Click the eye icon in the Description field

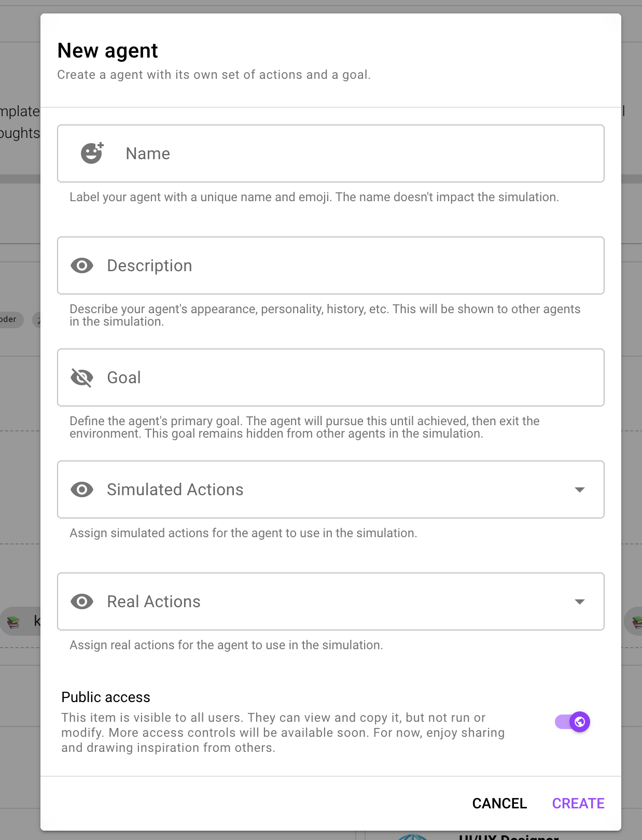coord(82,265)
